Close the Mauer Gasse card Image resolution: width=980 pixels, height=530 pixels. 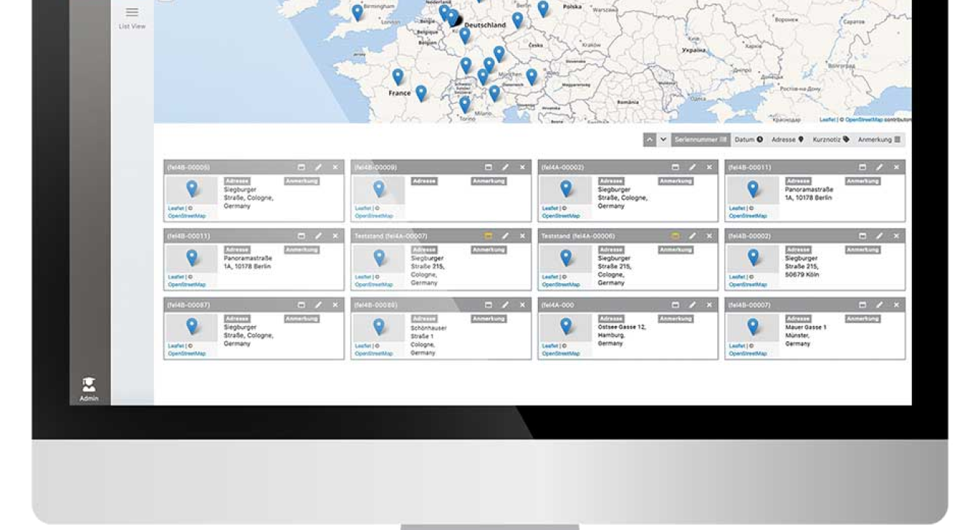click(x=897, y=305)
